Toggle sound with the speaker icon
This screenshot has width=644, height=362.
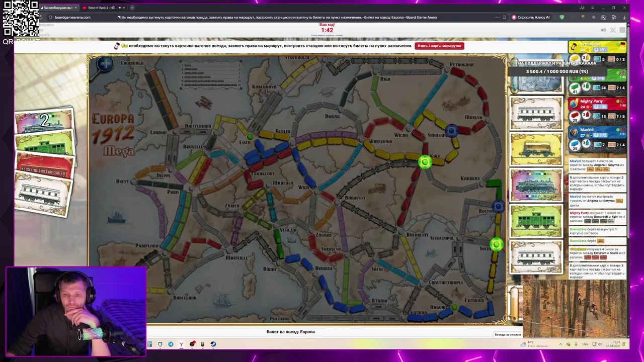[x=603, y=30]
